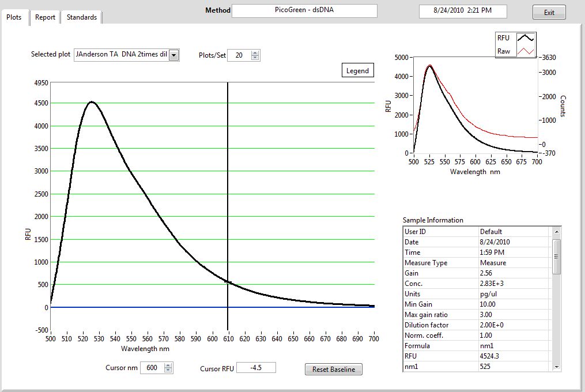The height and width of the screenshot is (392, 585).
Task: Decrease the Cursor nm value
Action: point(168,370)
